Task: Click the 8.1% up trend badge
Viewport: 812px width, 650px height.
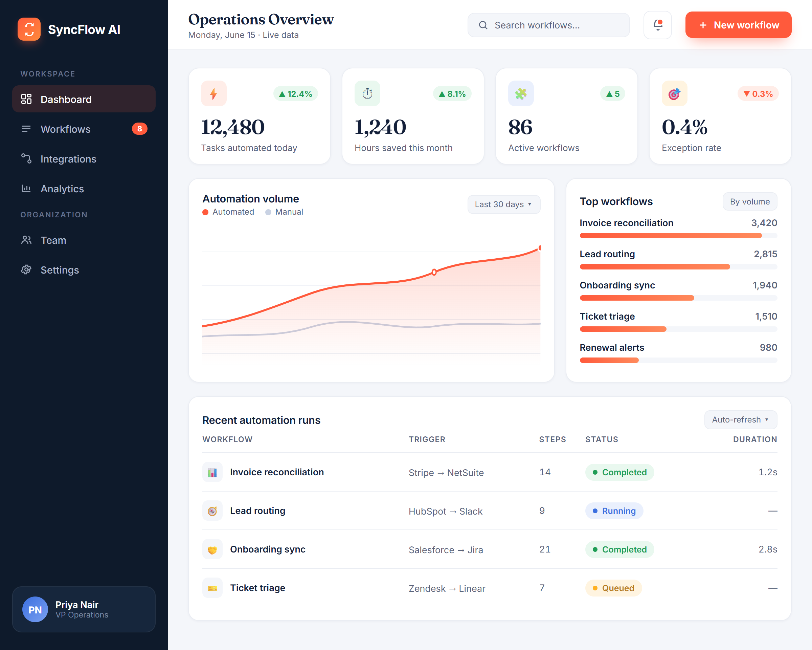Action: [x=452, y=94]
